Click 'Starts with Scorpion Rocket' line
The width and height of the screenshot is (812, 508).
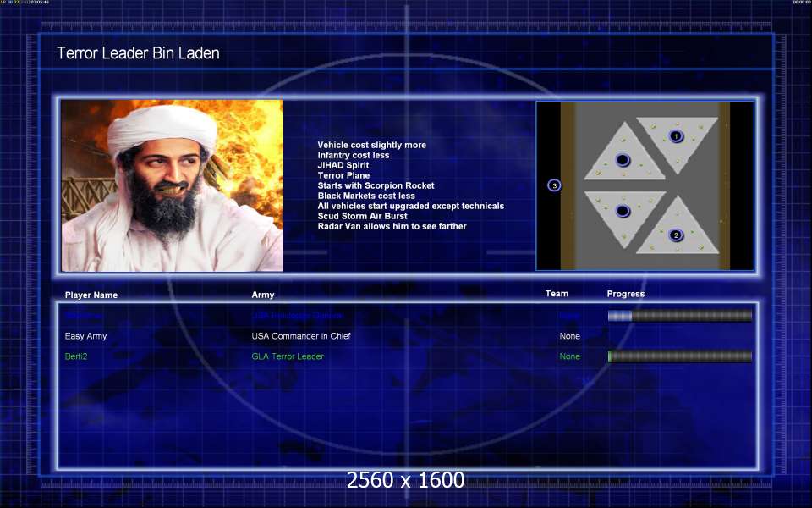376,185
